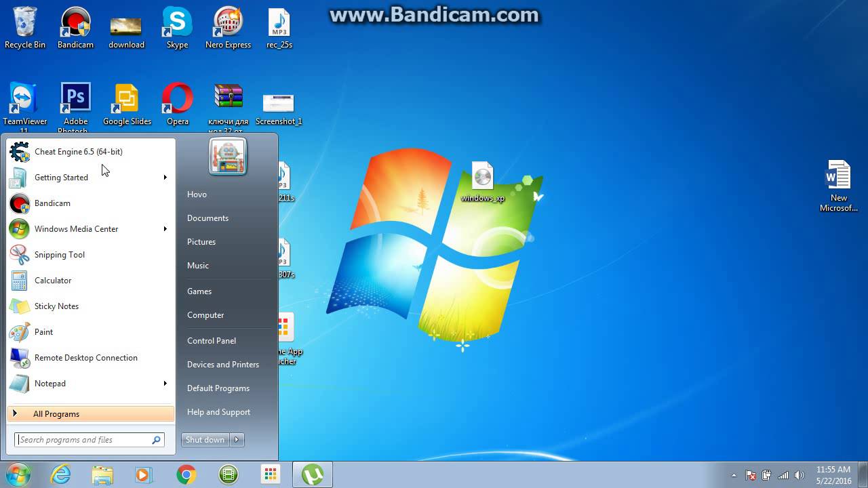Open the volume speaker tray icon
Viewport: 868px width, 488px height.
point(799,476)
